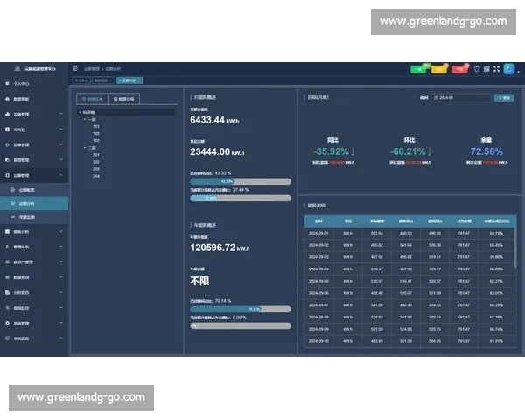Collapse the 一层 tree node
Image resolution: width=525 pixels, height=420 pixels.
83,118
